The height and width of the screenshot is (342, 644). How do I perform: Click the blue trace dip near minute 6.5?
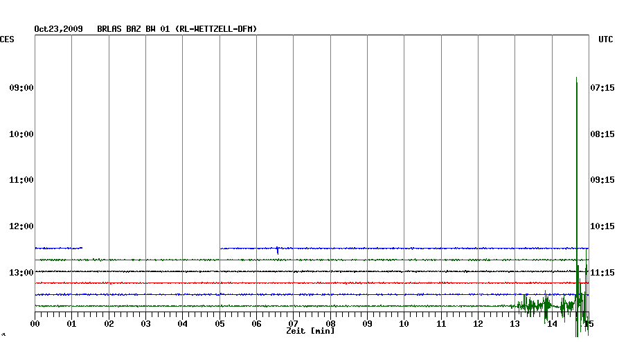(278, 251)
